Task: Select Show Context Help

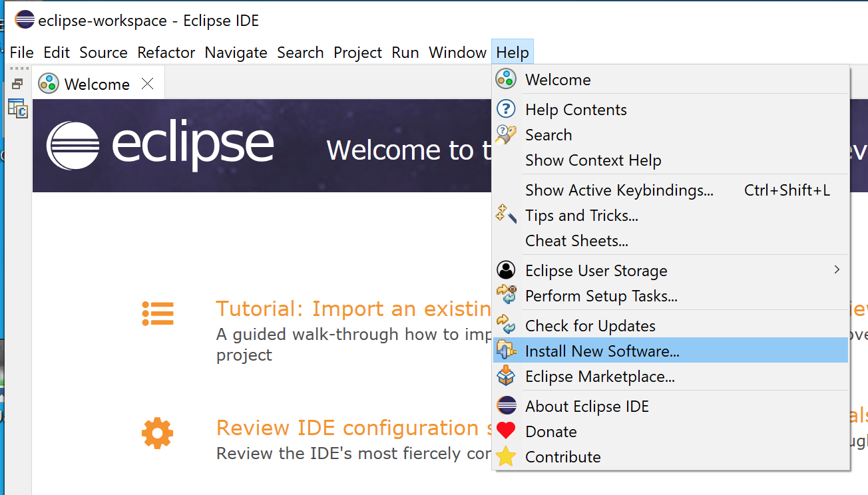Action: tap(671, 160)
